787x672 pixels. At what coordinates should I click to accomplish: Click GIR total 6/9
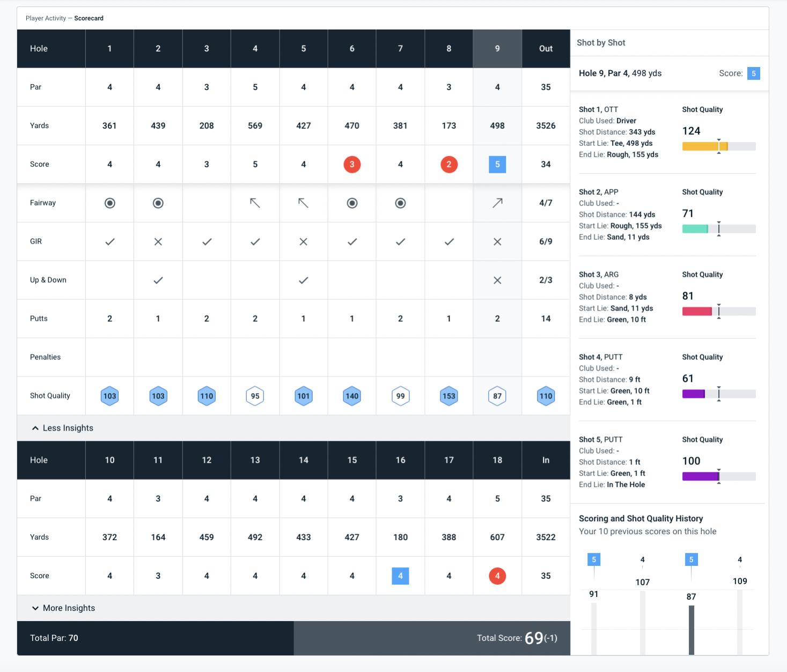pyautogui.click(x=546, y=241)
